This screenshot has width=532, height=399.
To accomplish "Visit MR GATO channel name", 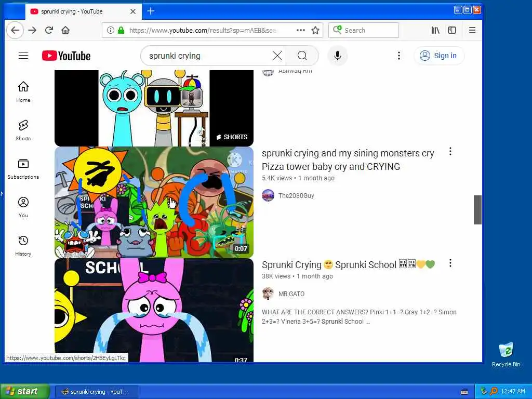I will (x=291, y=294).
